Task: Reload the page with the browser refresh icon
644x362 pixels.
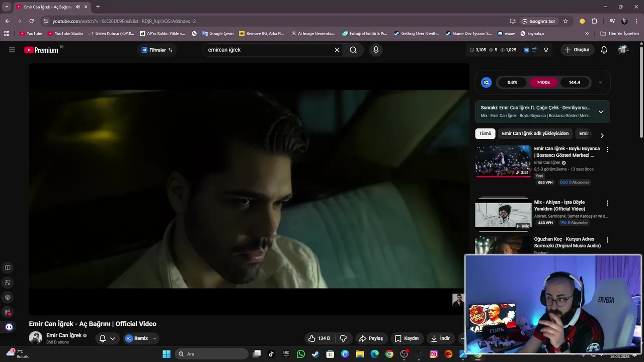Action: [31, 21]
